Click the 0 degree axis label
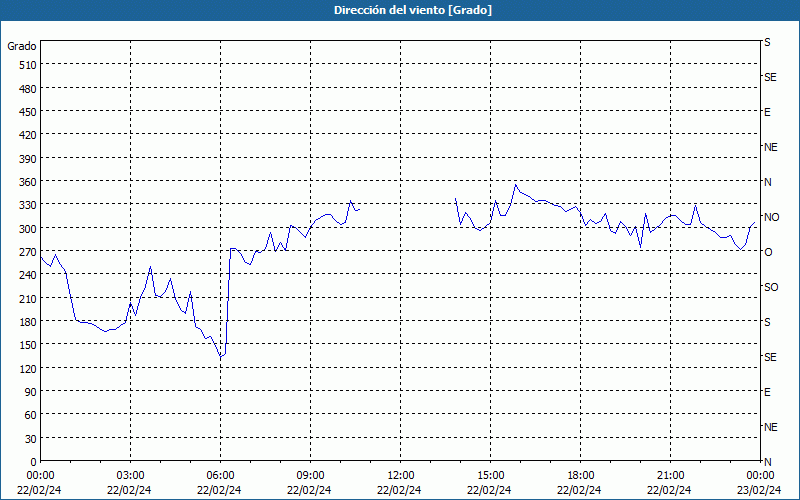Viewport: 800px width, 500px height. pos(34,462)
